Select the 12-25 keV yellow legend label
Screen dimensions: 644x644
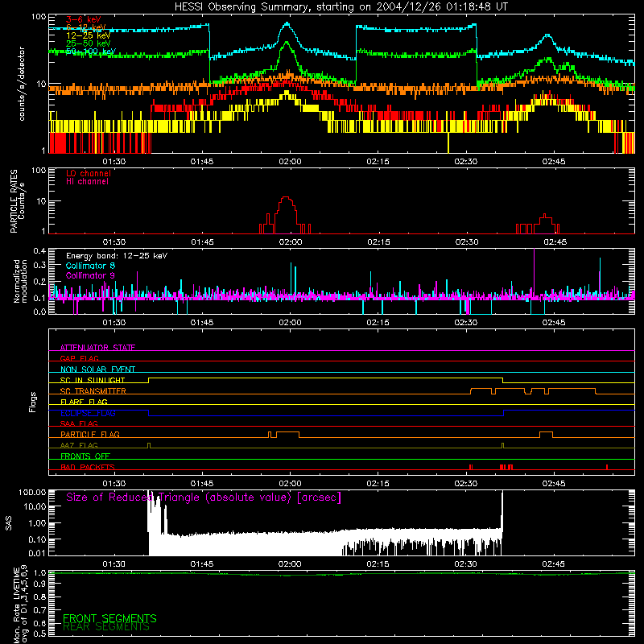[89, 35]
